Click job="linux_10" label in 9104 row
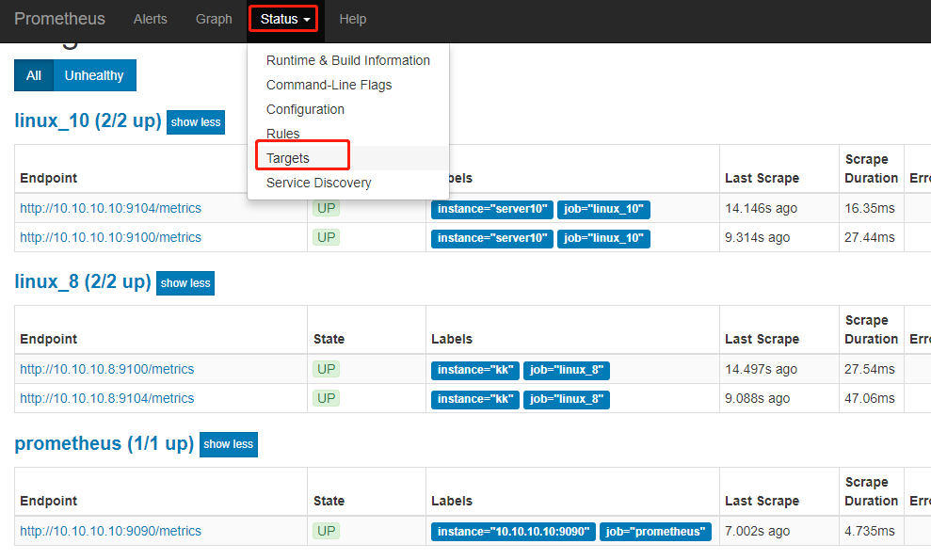Image resolution: width=931 pixels, height=560 pixels. pyautogui.click(x=603, y=209)
